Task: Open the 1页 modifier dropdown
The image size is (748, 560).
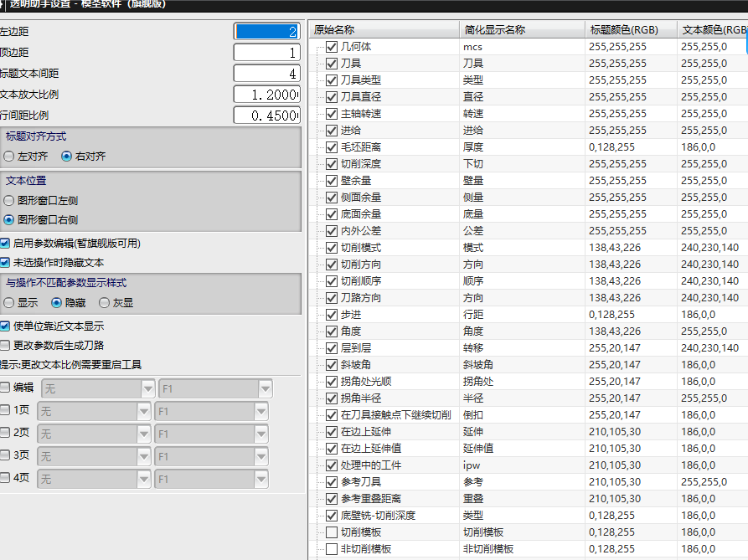Action: (x=95, y=411)
